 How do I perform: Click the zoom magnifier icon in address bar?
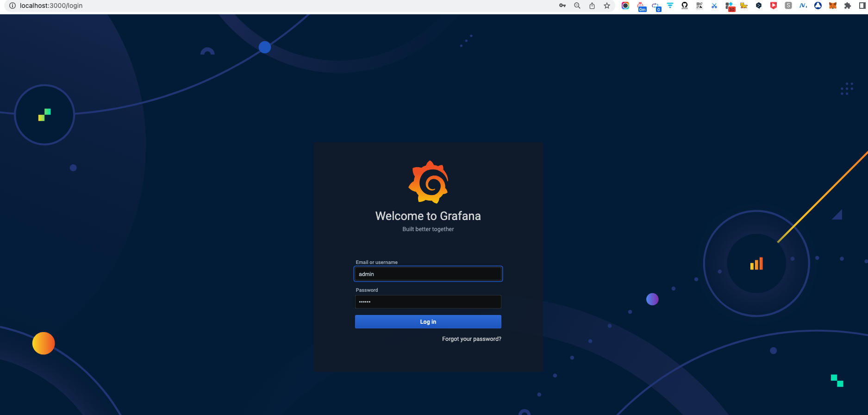click(577, 6)
